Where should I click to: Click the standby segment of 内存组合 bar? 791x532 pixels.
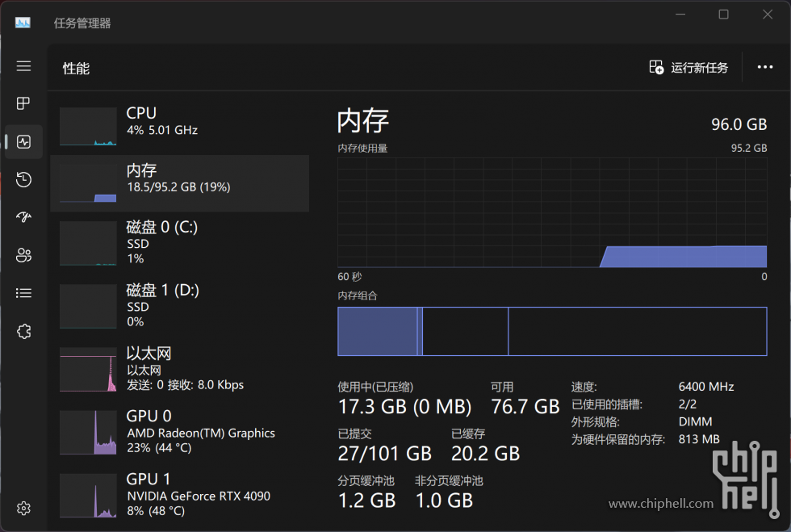(x=465, y=331)
